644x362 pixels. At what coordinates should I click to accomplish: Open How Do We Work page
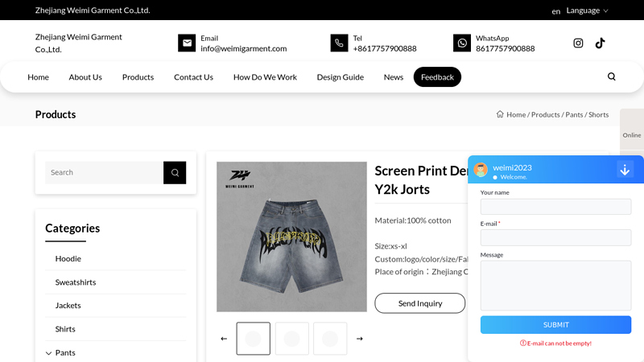pos(265,77)
